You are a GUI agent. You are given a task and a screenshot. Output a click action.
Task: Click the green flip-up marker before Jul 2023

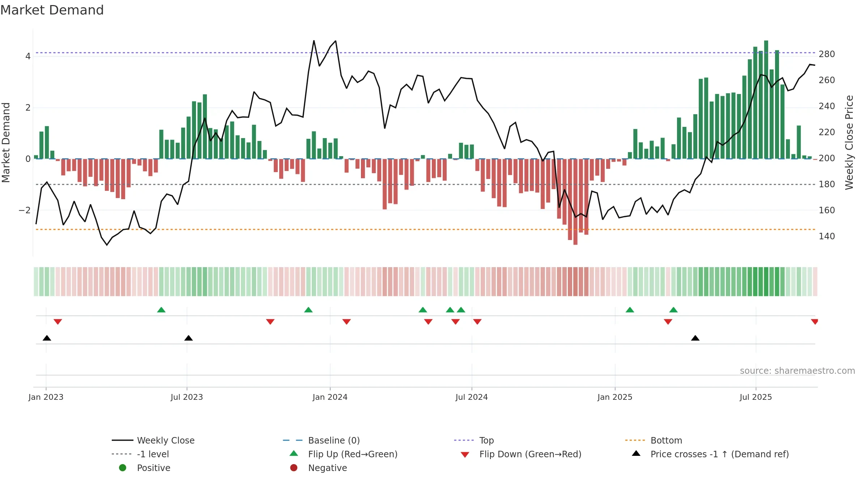pos(161,310)
